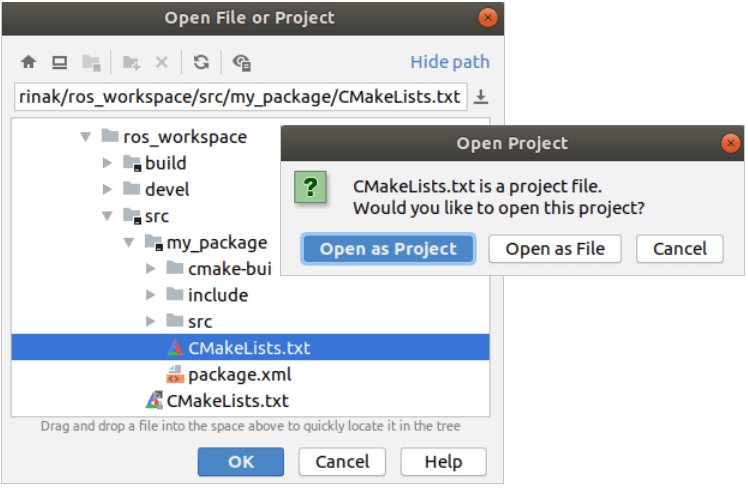Select the highlighted CMakeLists.txt in my_package
The image size is (748, 489).
[248, 348]
